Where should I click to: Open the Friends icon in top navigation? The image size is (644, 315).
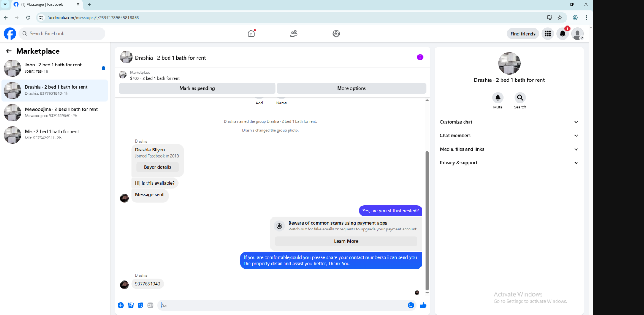tap(294, 34)
